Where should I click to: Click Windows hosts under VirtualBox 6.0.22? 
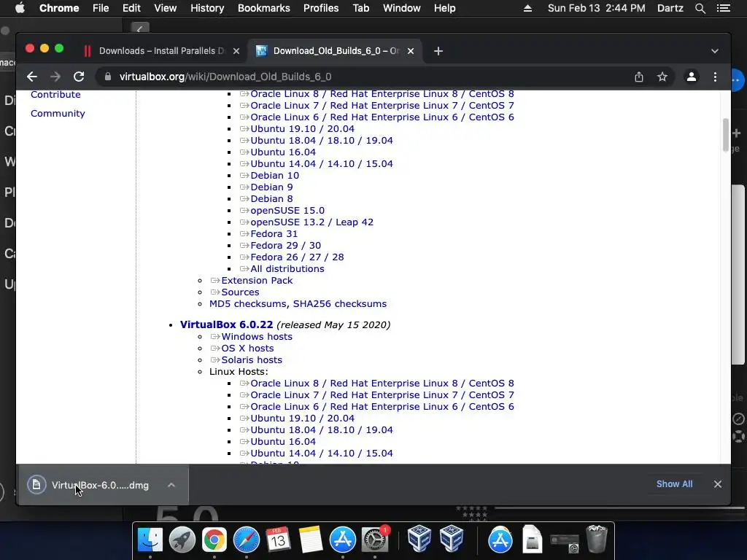pyautogui.click(x=256, y=337)
